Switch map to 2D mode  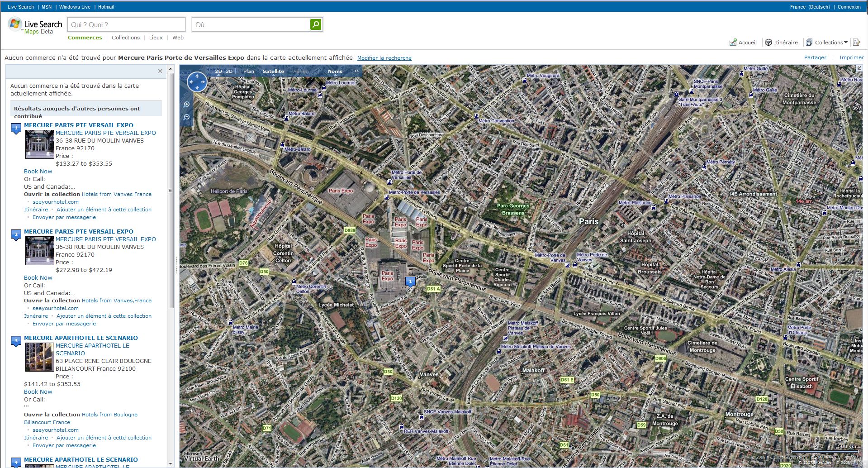218,72
